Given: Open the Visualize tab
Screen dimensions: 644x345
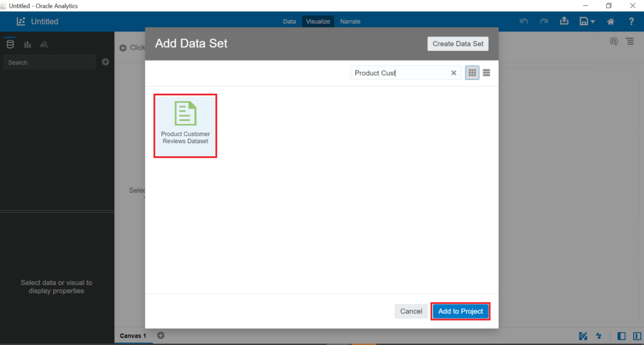Looking at the screenshot, I should tap(318, 21).
